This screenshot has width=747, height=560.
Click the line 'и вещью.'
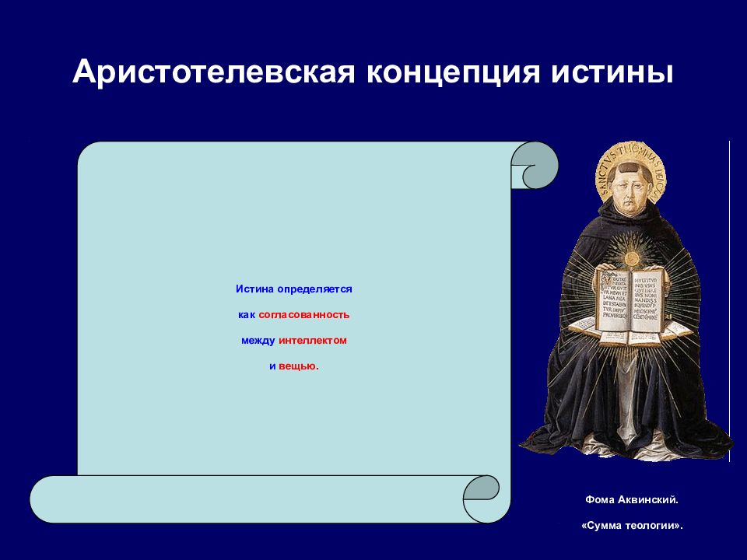coord(294,366)
